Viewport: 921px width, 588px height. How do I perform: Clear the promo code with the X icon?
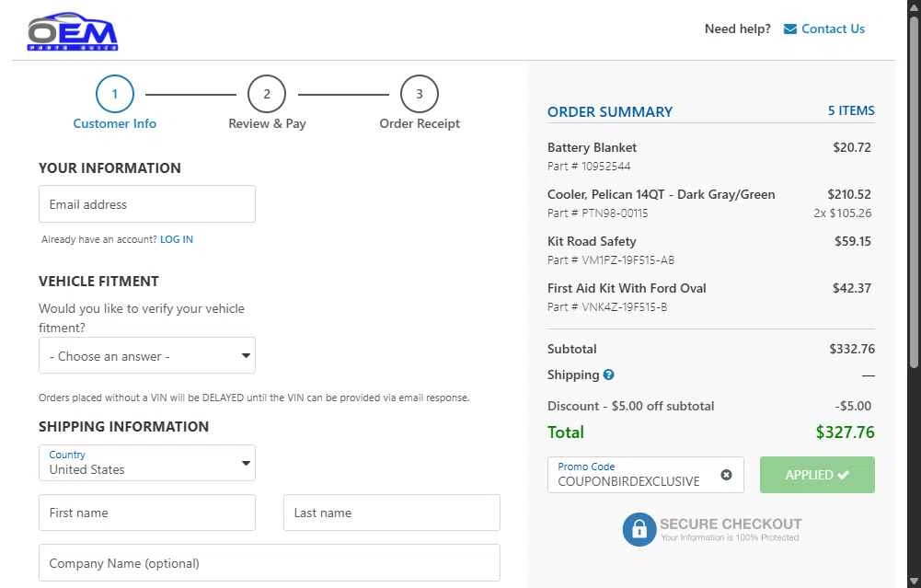[727, 475]
